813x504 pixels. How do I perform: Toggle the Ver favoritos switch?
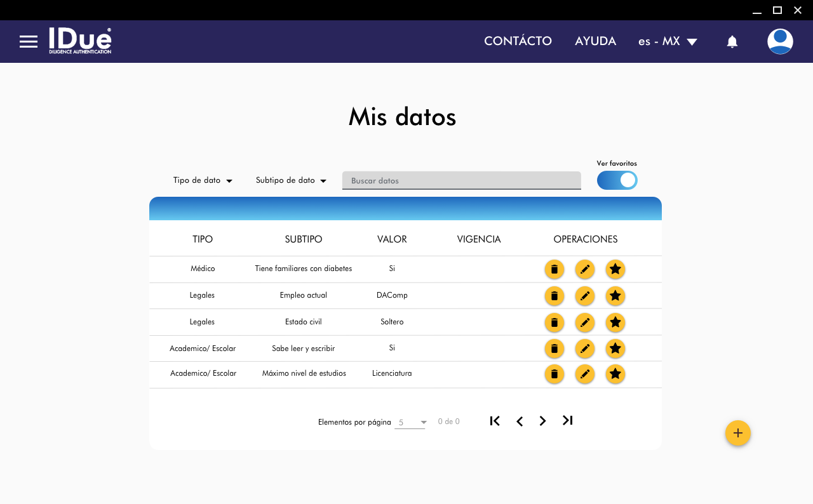point(617,180)
